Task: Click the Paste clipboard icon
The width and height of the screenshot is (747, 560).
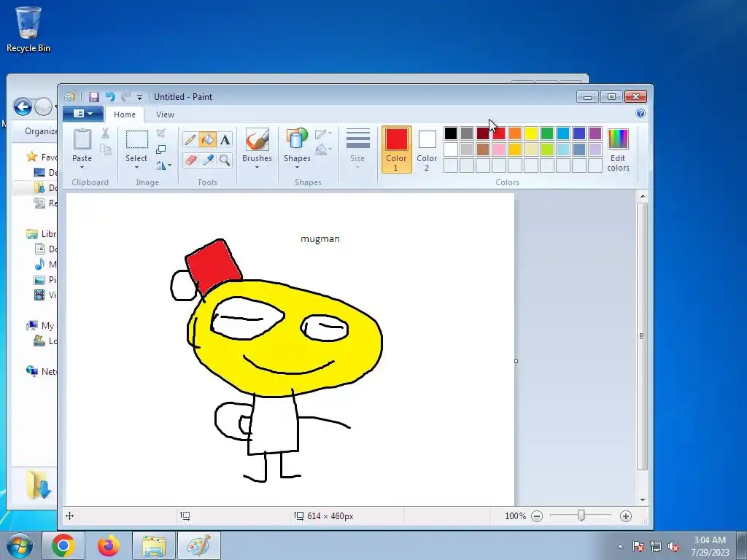Action: [82, 139]
